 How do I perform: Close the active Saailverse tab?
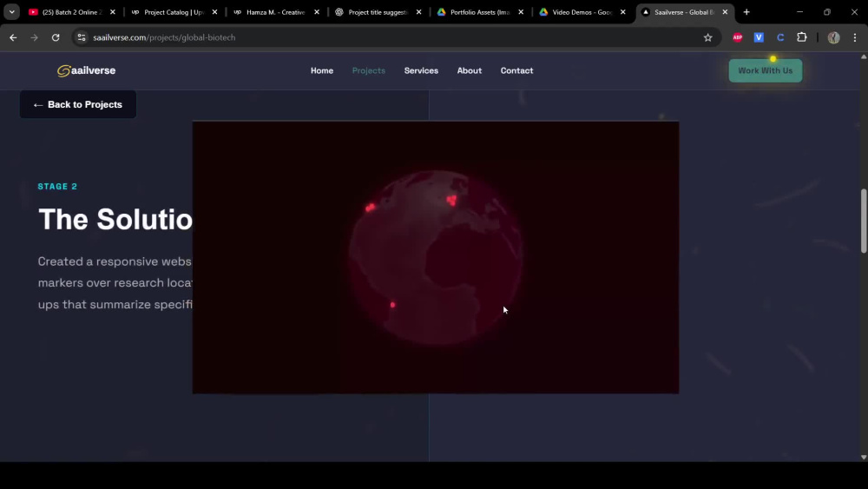click(x=725, y=11)
